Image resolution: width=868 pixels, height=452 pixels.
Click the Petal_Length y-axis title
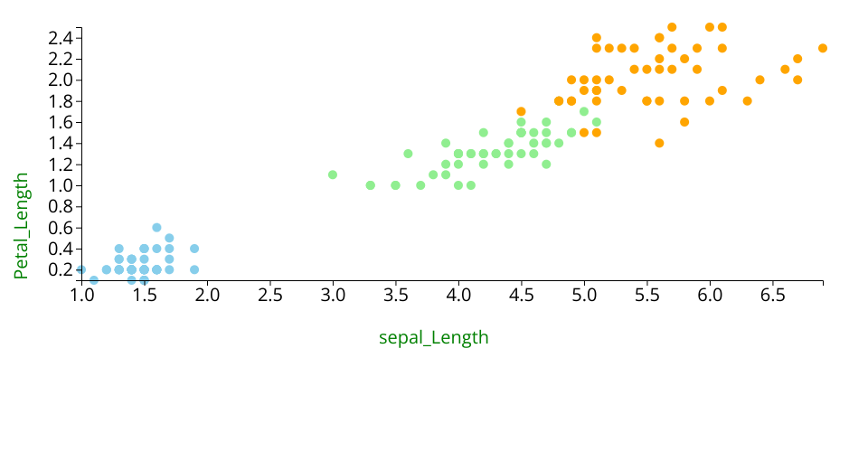click(22, 226)
